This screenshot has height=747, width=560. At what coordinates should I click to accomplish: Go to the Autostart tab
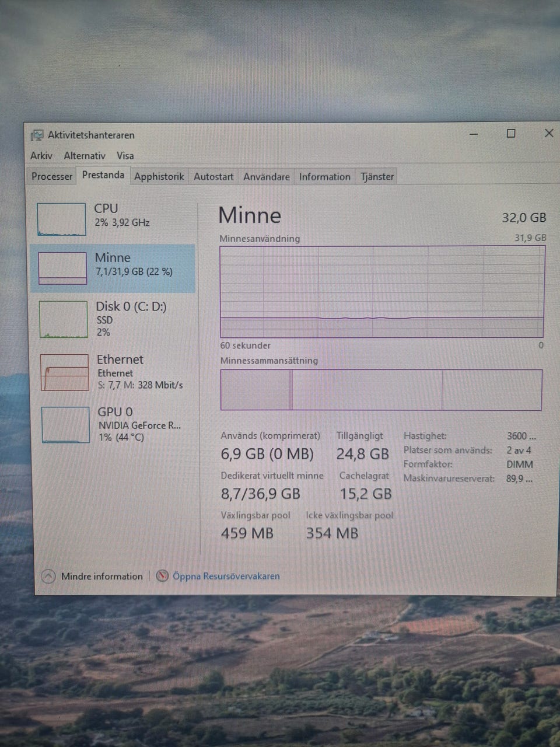(x=213, y=176)
